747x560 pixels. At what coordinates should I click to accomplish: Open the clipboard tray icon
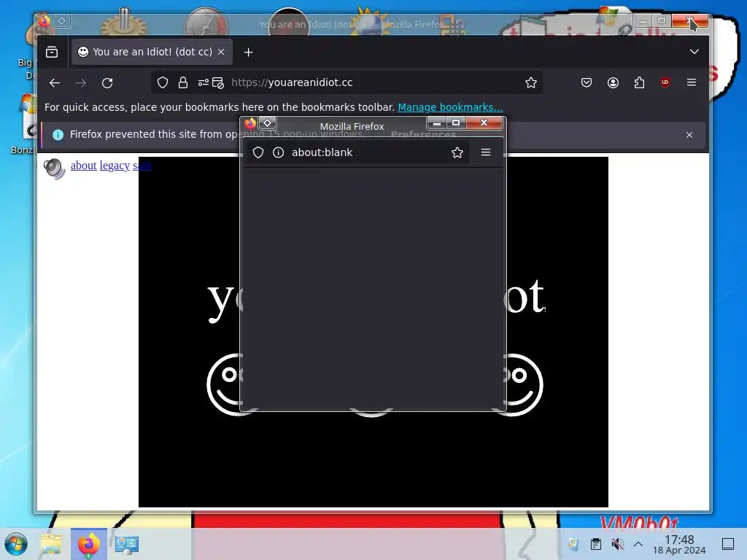[x=595, y=544]
